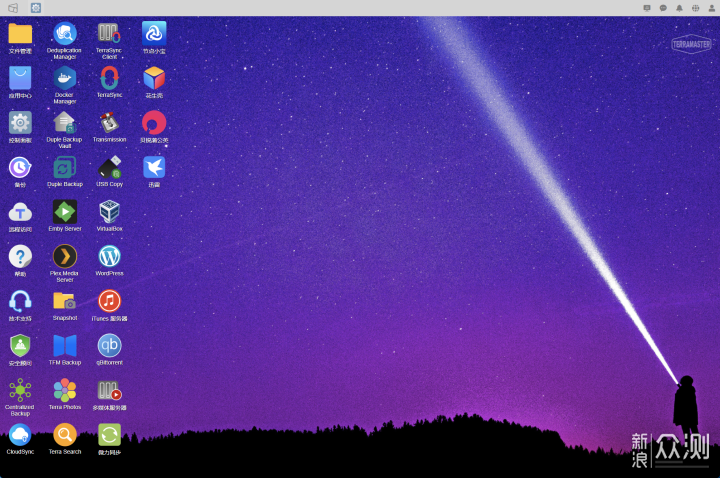This screenshot has width=720, height=478.
Task: Open VirtualBox app
Action: pyautogui.click(x=109, y=212)
